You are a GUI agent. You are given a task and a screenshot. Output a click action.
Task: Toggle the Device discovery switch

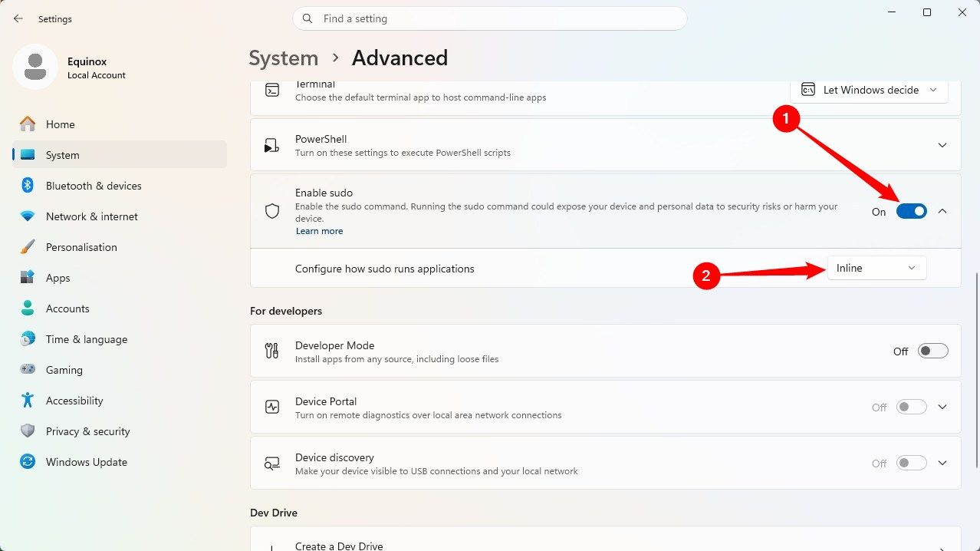(x=912, y=464)
